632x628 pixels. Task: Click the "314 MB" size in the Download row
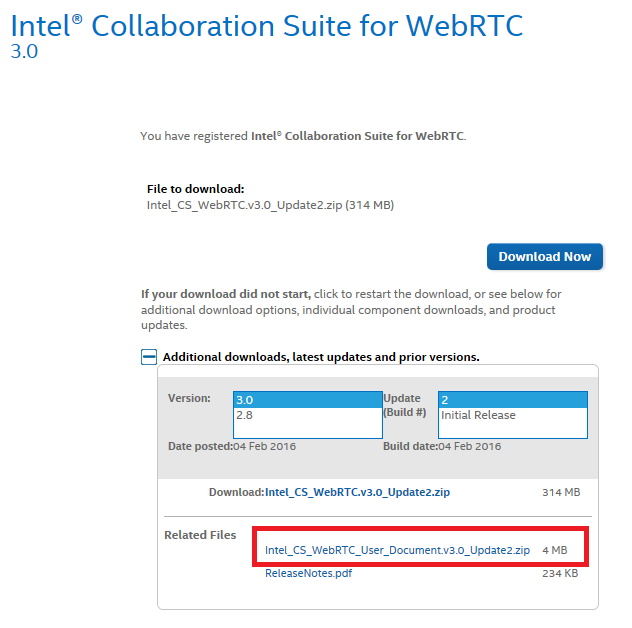(561, 492)
